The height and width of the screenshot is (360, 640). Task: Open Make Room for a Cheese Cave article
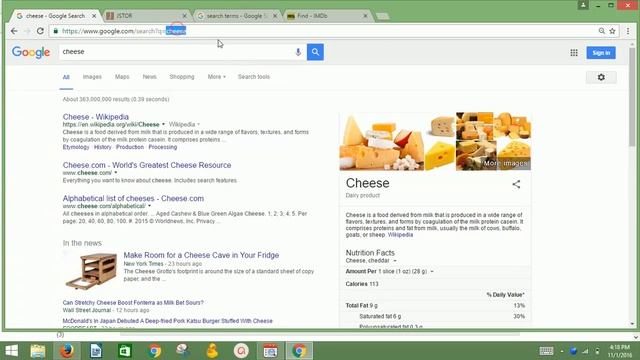pos(201,255)
